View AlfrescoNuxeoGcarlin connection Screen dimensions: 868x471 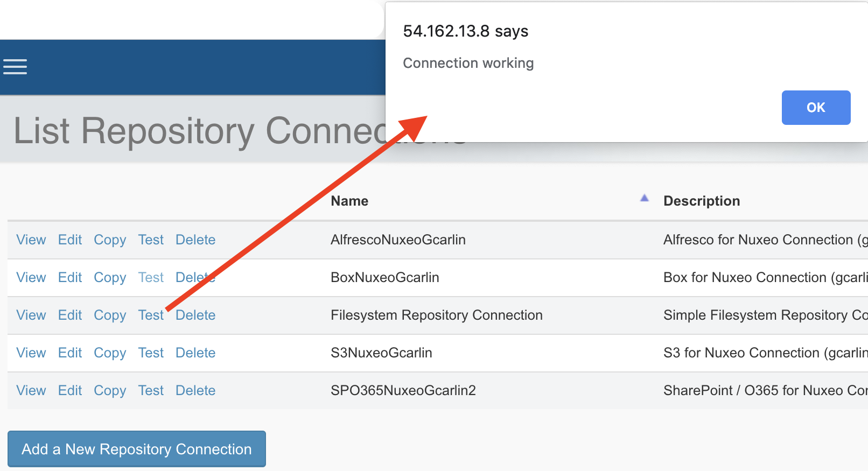click(x=31, y=240)
